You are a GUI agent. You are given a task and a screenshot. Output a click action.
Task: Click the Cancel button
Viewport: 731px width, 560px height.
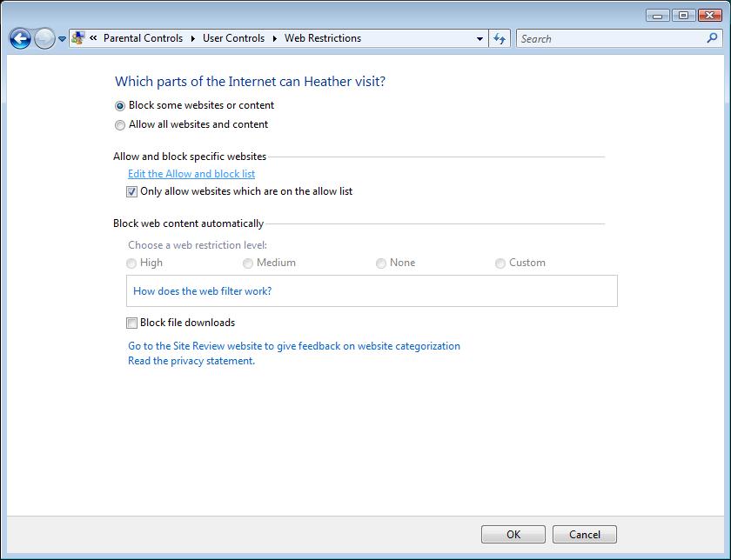click(x=585, y=535)
